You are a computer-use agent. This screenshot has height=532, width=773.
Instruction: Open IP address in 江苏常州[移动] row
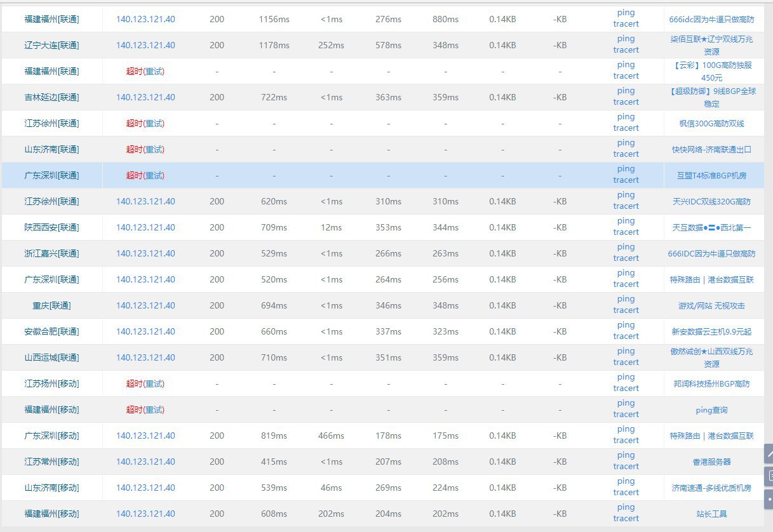pyautogui.click(x=145, y=462)
